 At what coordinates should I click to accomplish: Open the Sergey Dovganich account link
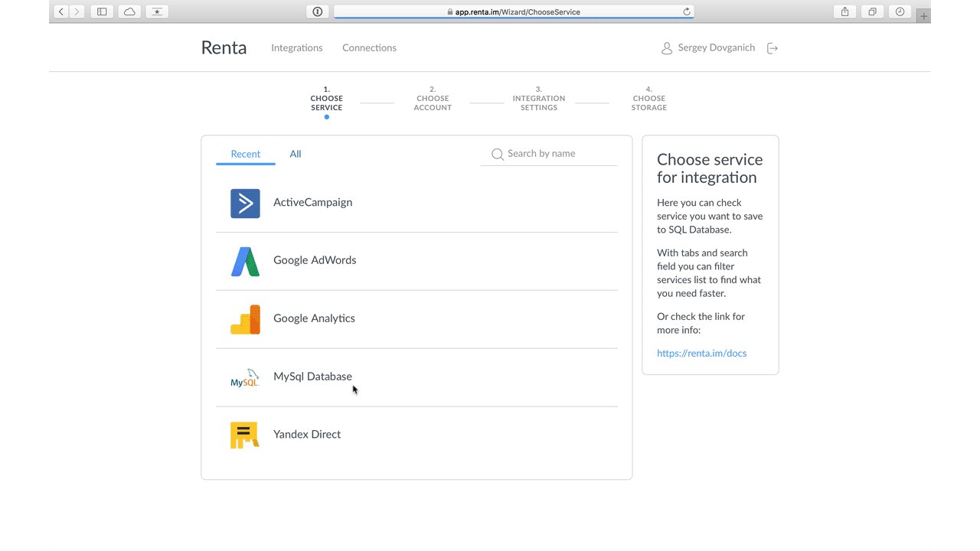717,48
